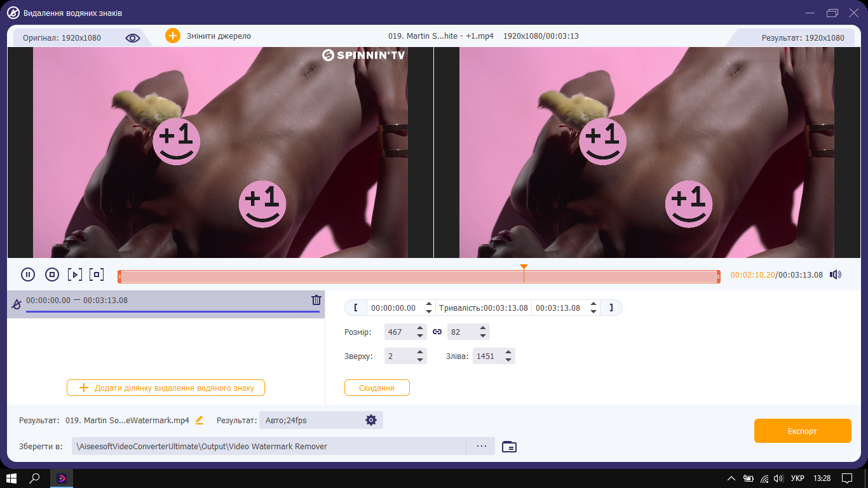The image size is (868, 488).
Task: Click the Скидання reset button
Action: pyautogui.click(x=377, y=388)
